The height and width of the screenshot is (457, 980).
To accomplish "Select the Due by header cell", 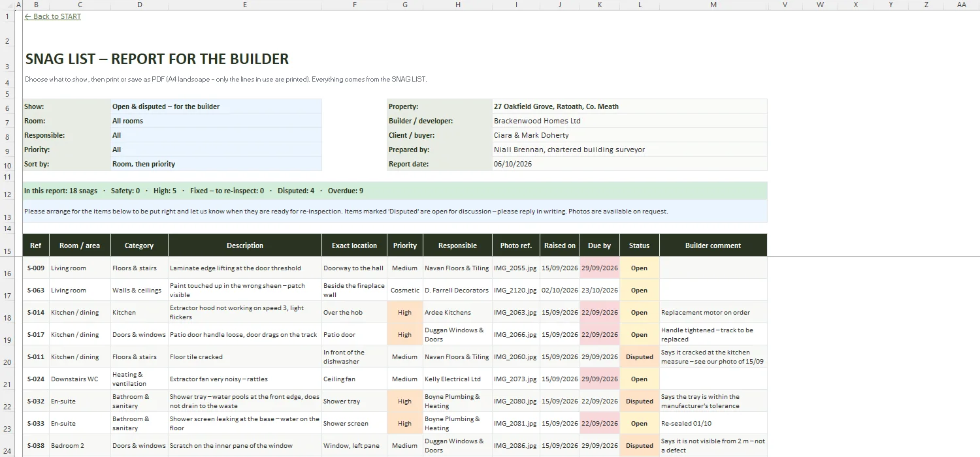I will (x=600, y=245).
